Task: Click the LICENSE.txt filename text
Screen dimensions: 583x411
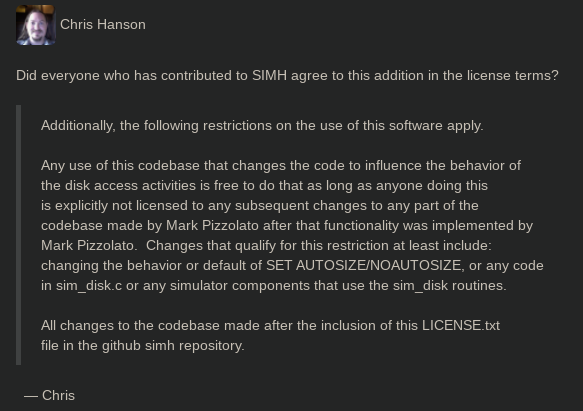Action: 461,326
